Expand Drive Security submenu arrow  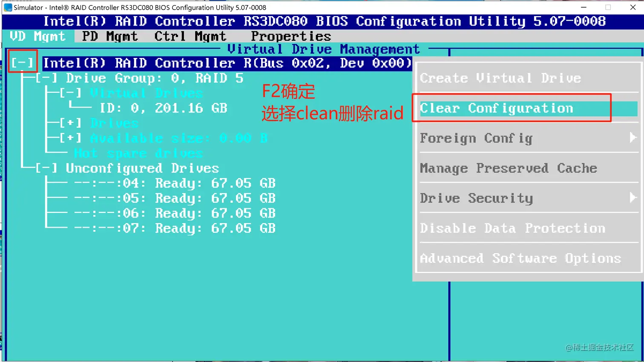633,198
